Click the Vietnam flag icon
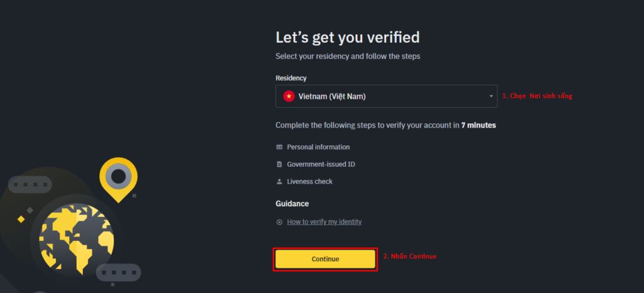Image resolution: width=644 pixels, height=293 pixels. click(x=289, y=96)
